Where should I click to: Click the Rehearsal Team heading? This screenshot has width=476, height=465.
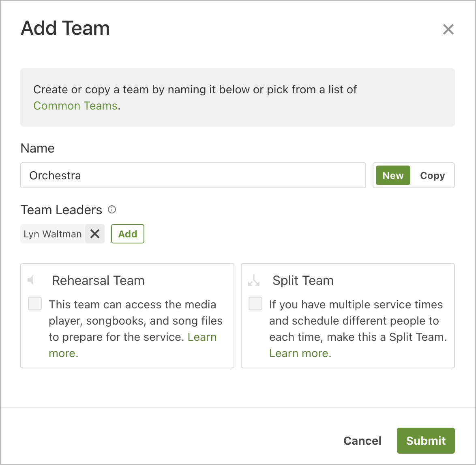click(x=98, y=280)
